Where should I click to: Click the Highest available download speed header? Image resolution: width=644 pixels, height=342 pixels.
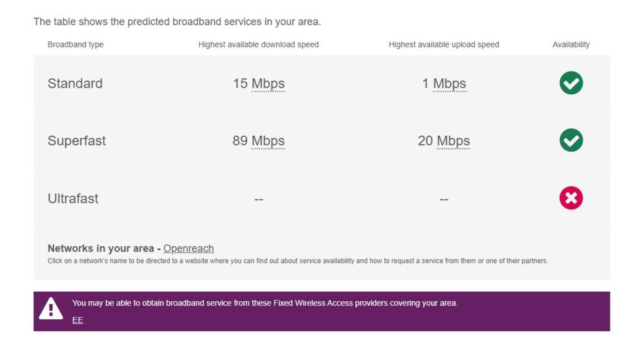tap(258, 45)
